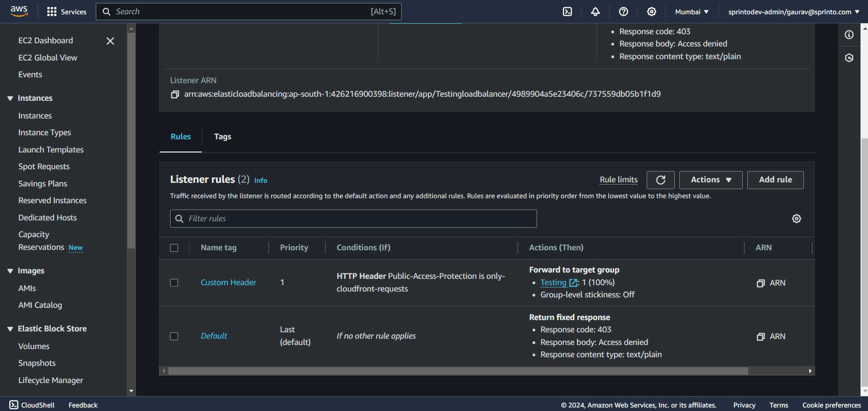Open Spot Requests page
Viewport: 868px width, 411px height.
pyautogui.click(x=44, y=167)
